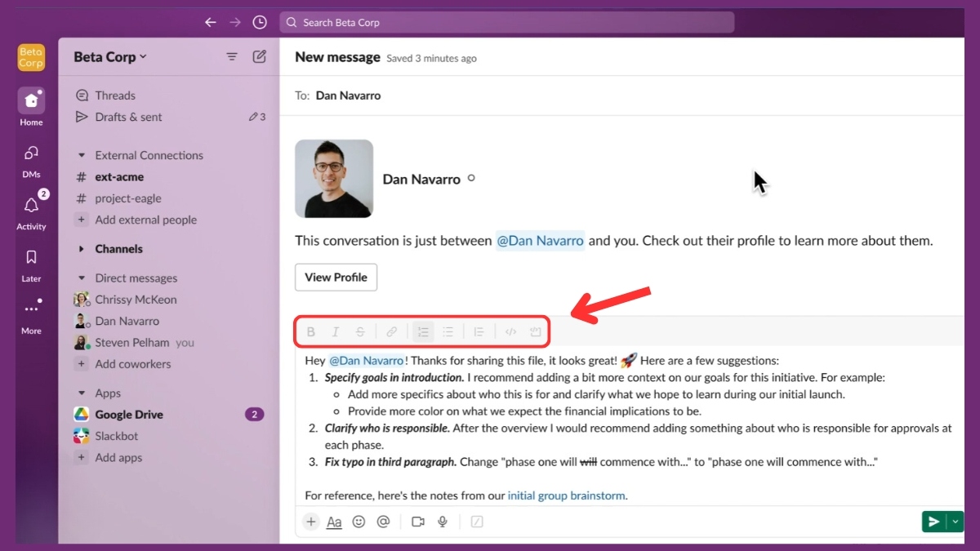Click the "Specify goals in introduction." text
Viewport: 980px width, 551px height.
point(394,378)
